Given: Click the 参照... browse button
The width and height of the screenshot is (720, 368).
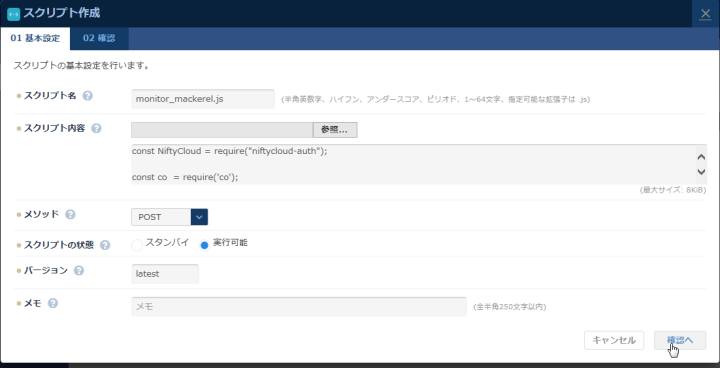Looking at the screenshot, I should click(x=335, y=130).
